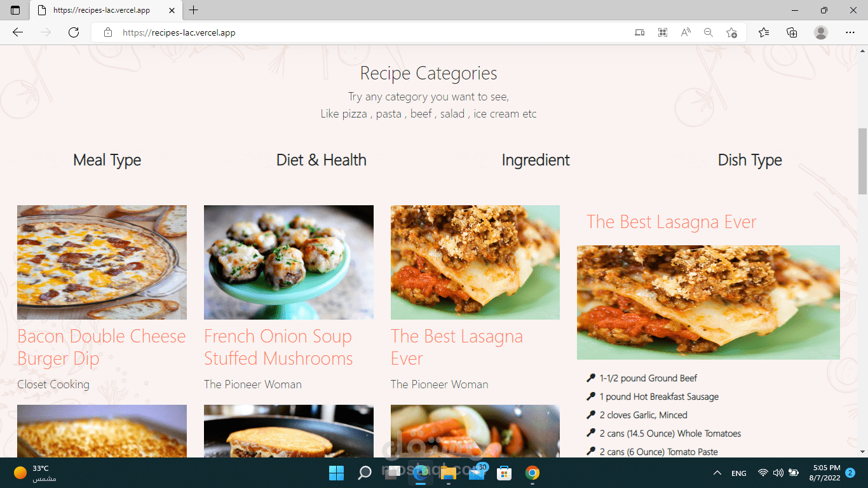Screen dimensions: 868x488
Task: Open Bacon Double Cheese Burger Dip photo
Action: click(x=102, y=262)
